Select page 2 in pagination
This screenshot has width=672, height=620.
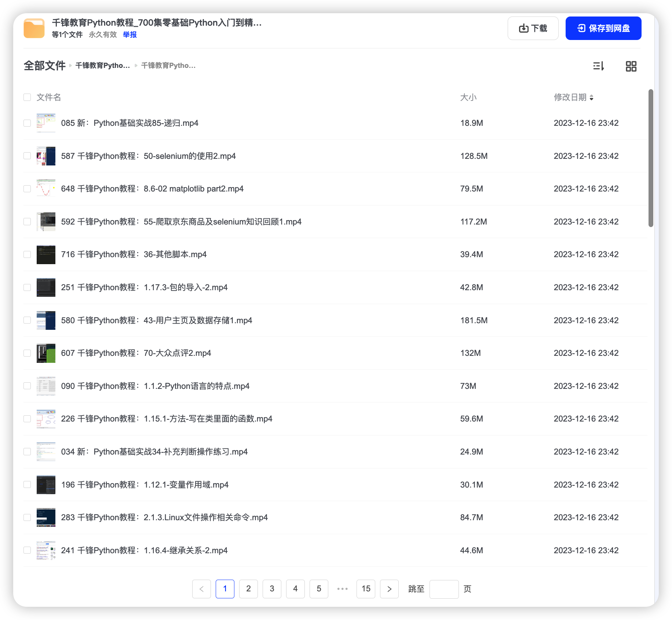[x=248, y=589]
